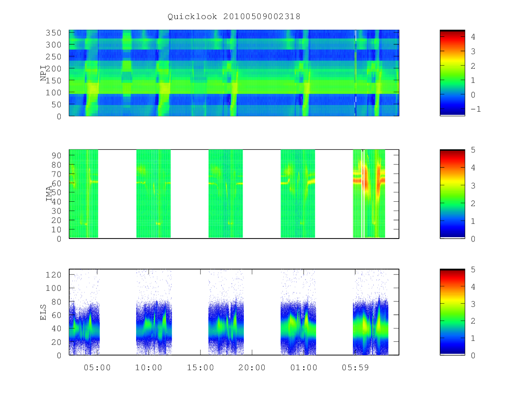Click the 5 label on ELS colorbar
Viewport: 532px width, 399px height.
473,270
